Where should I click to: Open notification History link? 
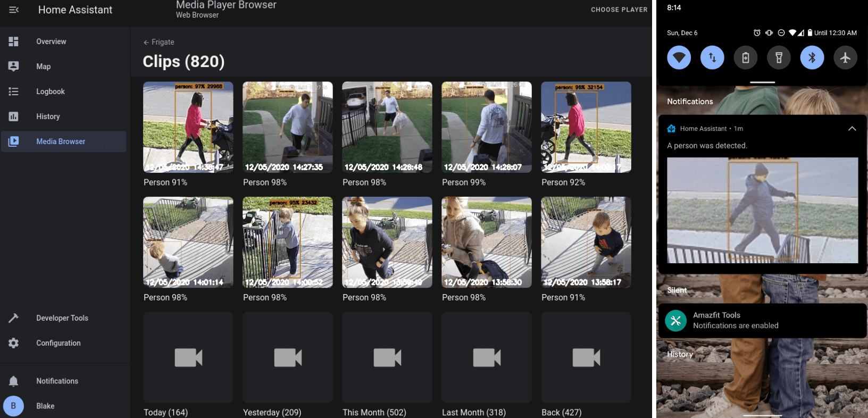680,354
